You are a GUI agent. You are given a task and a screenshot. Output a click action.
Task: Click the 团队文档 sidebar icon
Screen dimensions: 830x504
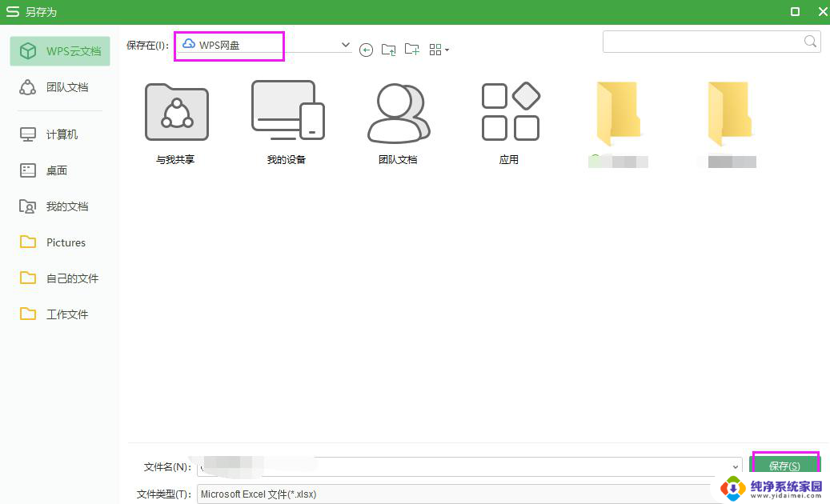[x=27, y=87]
